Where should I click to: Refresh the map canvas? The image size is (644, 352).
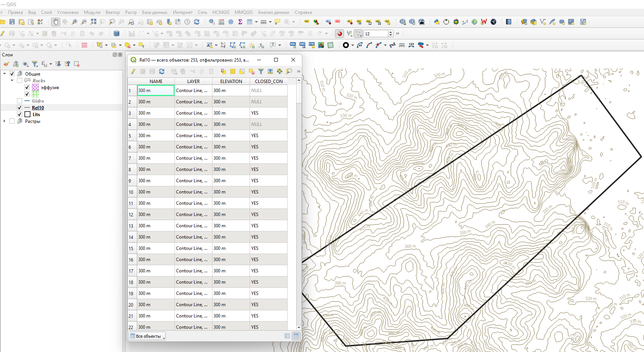pyautogui.click(x=197, y=22)
